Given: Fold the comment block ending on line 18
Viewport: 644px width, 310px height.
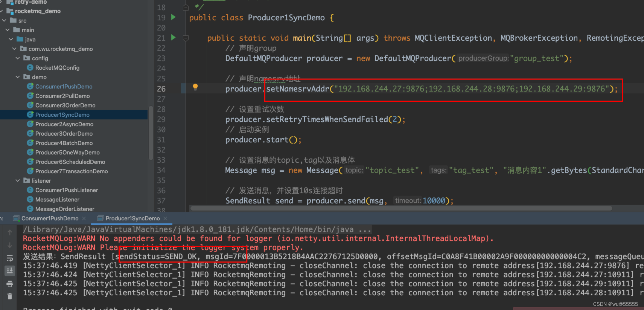Looking at the screenshot, I should pyautogui.click(x=186, y=8).
